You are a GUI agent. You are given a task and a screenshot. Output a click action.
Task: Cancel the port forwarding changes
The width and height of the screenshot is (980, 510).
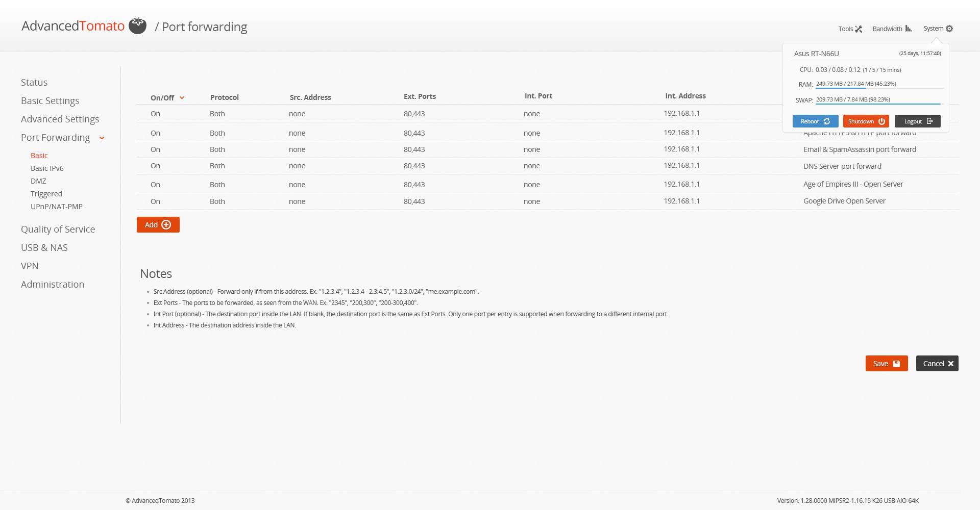point(937,364)
